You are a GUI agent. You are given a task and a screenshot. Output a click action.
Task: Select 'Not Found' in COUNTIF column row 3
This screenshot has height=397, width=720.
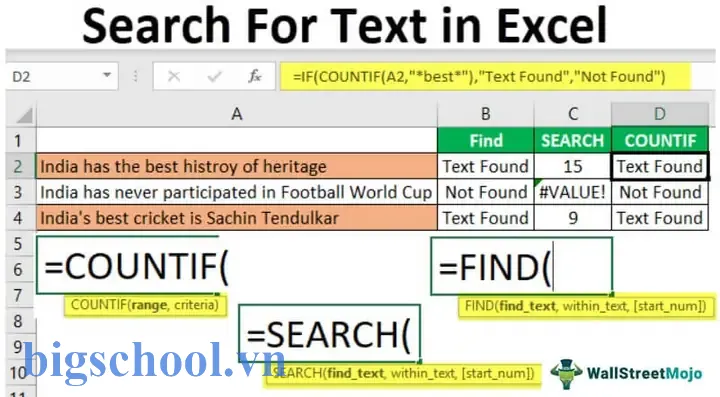(x=660, y=192)
